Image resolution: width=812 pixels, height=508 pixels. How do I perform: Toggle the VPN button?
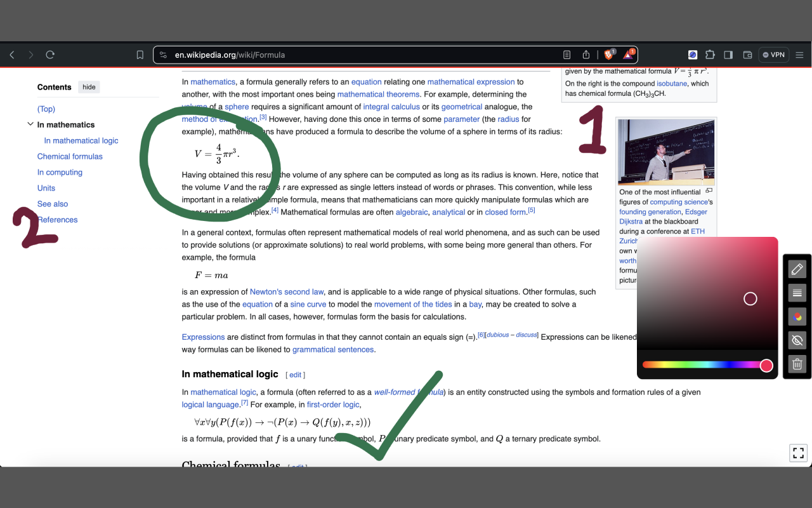tap(773, 55)
